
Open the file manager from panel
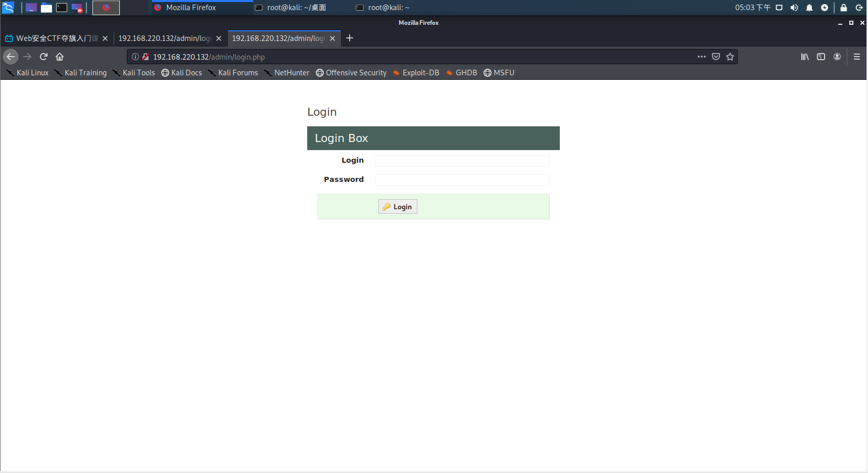point(46,8)
